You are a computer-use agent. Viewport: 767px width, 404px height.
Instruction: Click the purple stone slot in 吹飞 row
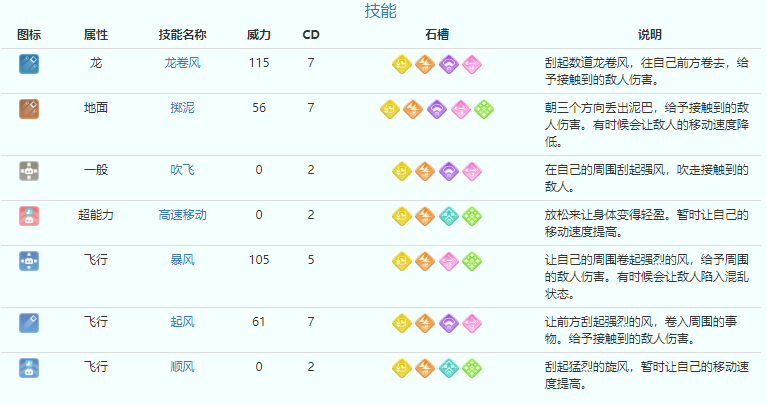pyautogui.click(x=449, y=171)
